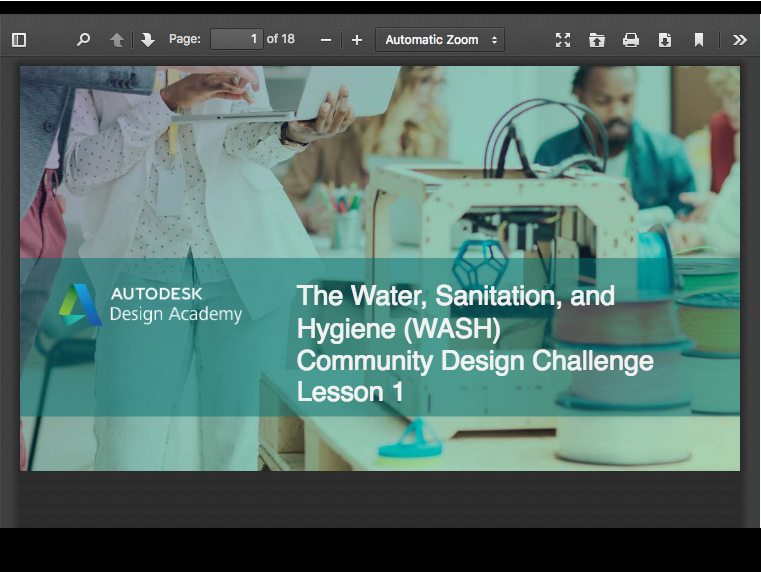Expand the additional tools chevron menu

pos(740,40)
